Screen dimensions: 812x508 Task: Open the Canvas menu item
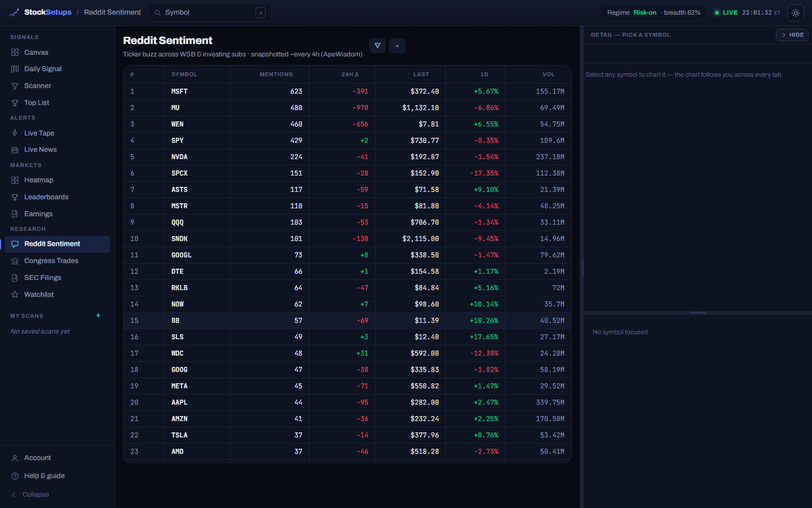pos(57,52)
